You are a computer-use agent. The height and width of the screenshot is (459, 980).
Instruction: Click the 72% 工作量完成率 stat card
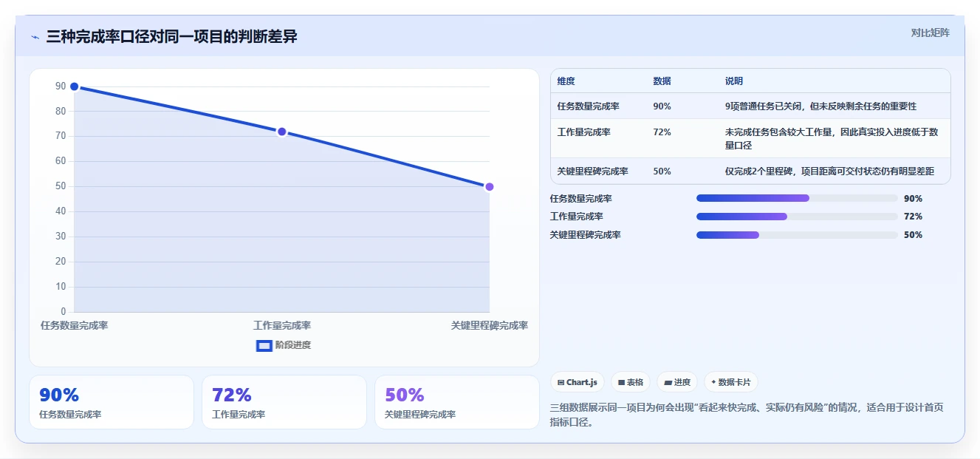coord(284,402)
